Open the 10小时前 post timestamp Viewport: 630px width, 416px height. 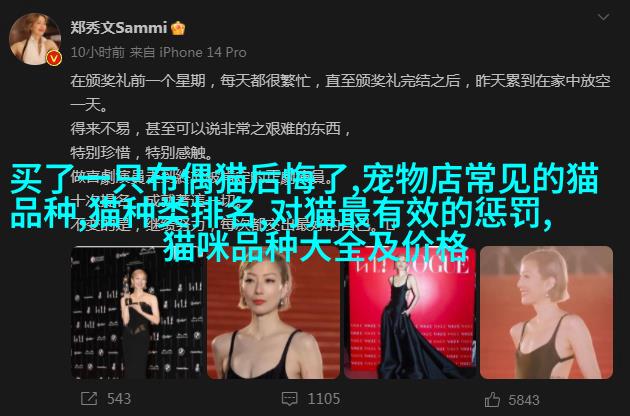[98, 52]
